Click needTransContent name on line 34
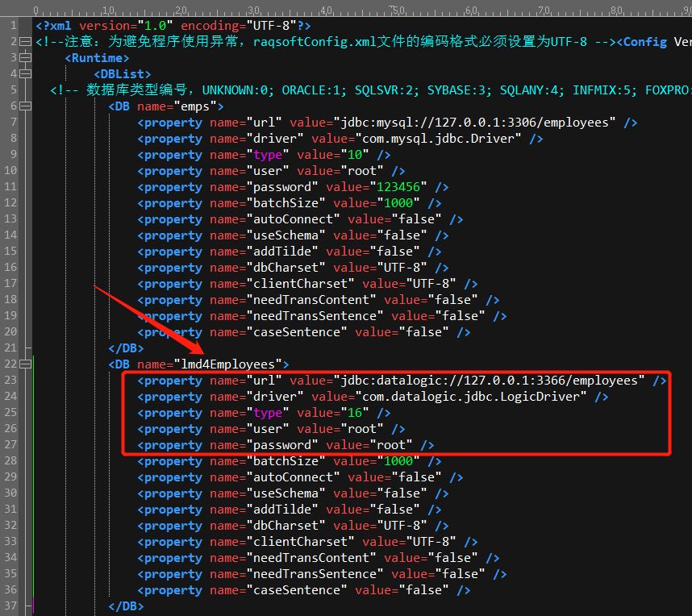This screenshot has height=616, width=692. coord(311,558)
